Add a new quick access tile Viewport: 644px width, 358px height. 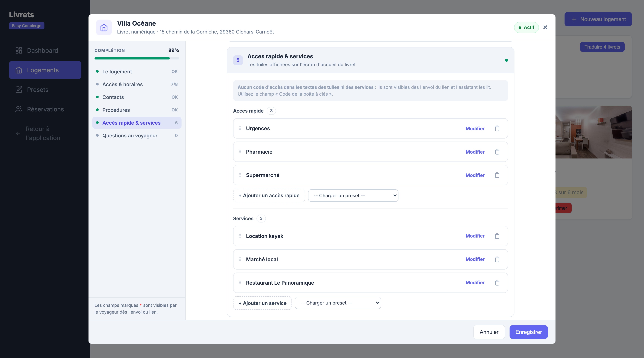[x=269, y=195]
